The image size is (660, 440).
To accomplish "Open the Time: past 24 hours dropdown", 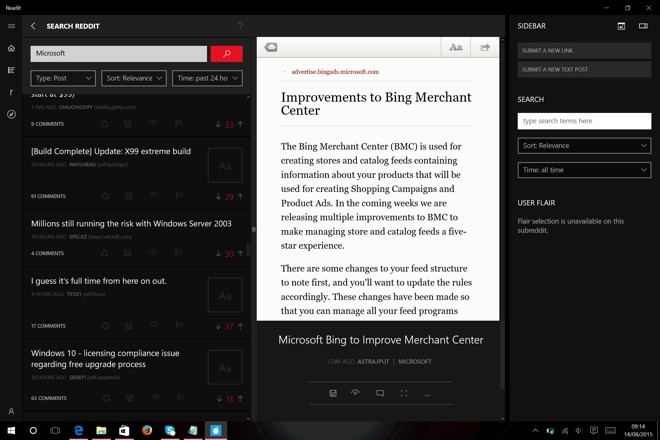I will (x=208, y=78).
